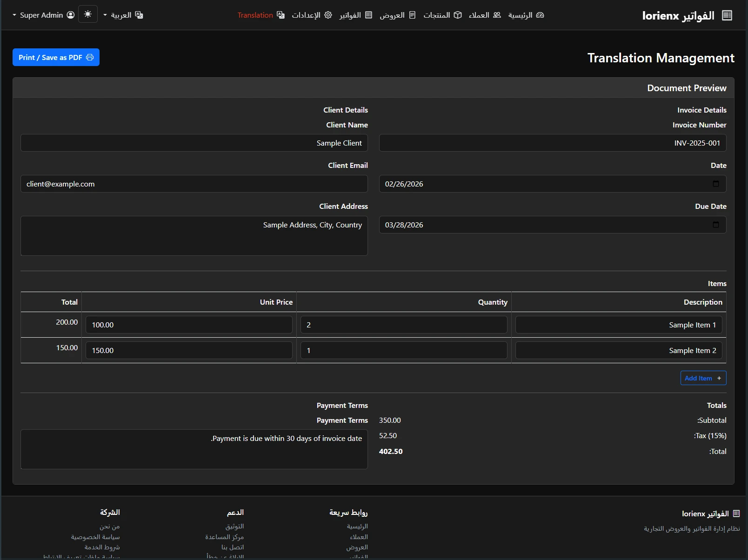Select the Sample Item 1 description field
Screen dimensions: 748x560
pos(619,325)
